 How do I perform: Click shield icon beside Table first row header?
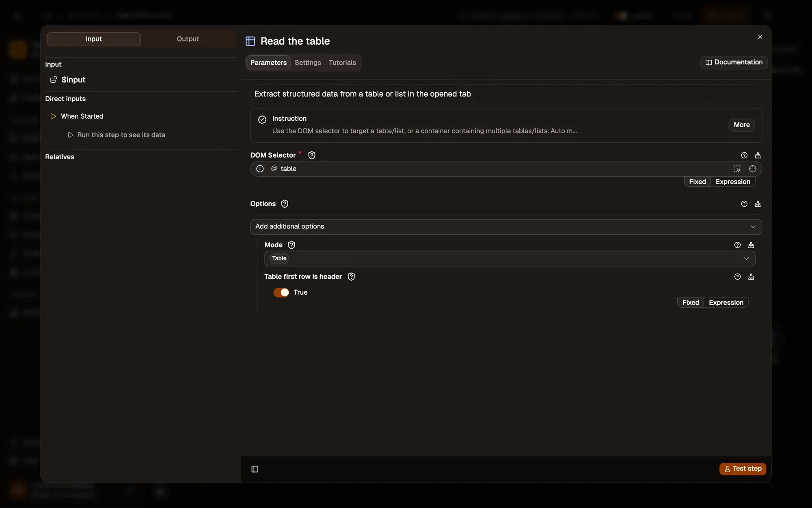pyautogui.click(x=351, y=276)
